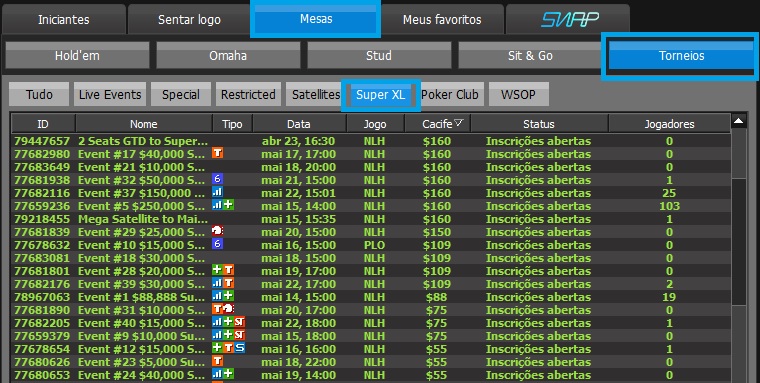This screenshot has width=760, height=383.
Task: Click green plus icon in Event #12 row
Action: pyautogui.click(x=218, y=348)
